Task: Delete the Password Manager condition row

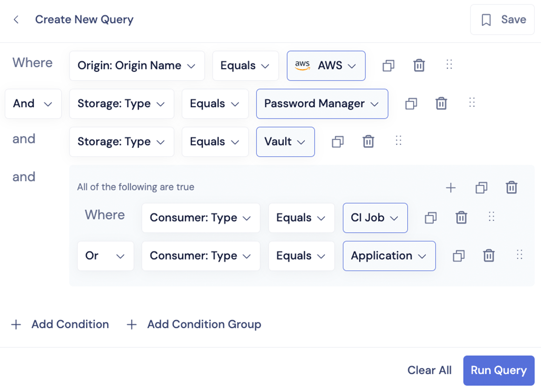Action: (442, 103)
